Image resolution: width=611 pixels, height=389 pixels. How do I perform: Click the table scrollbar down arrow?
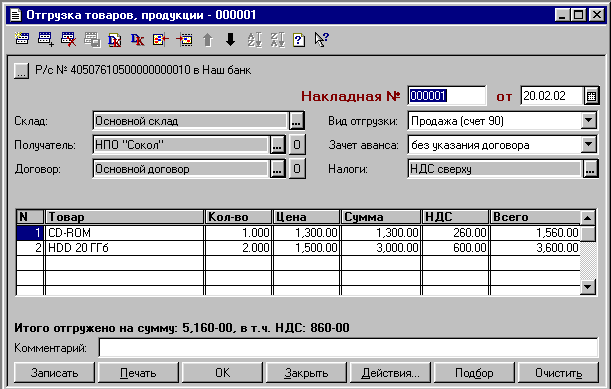[588, 287]
